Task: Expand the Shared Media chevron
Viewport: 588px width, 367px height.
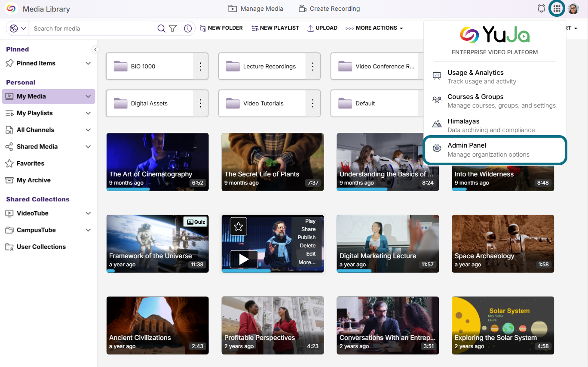Action: tap(88, 147)
